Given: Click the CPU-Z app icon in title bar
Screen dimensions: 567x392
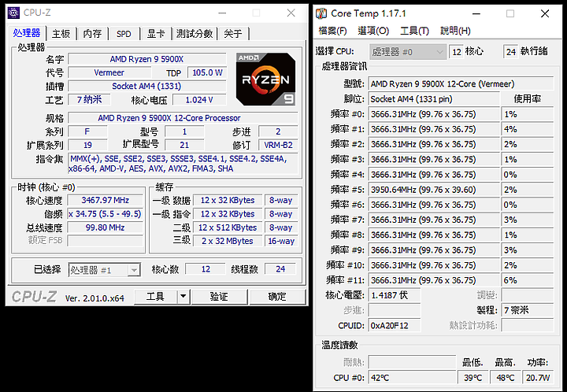Looking at the screenshot, I should [x=13, y=13].
